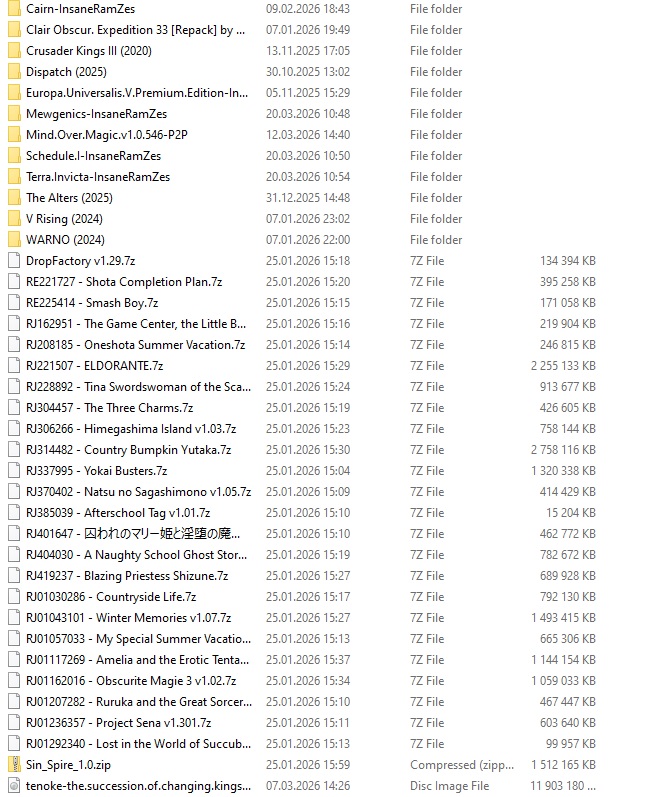656x797 pixels.
Task: Click the file icon of RJ01236357 - Project Sena
Action: pos(14,722)
